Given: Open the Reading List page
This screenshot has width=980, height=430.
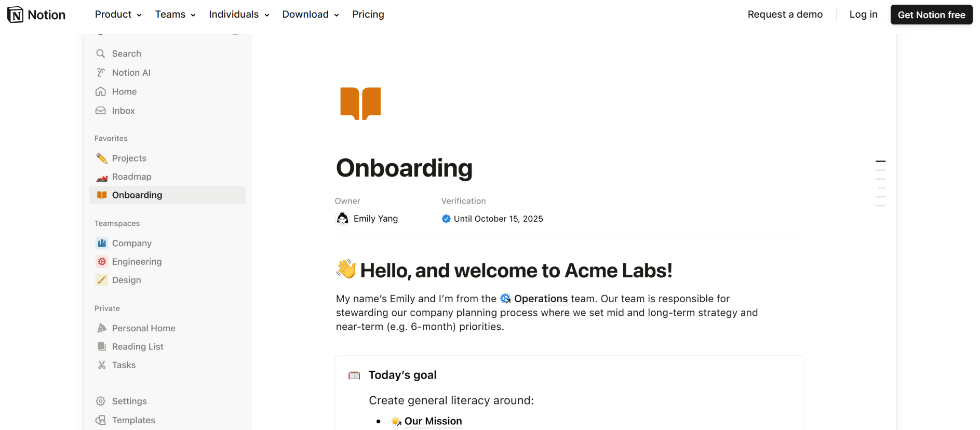Looking at the screenshot, I should pyautogui.click(x=138, y=346).
